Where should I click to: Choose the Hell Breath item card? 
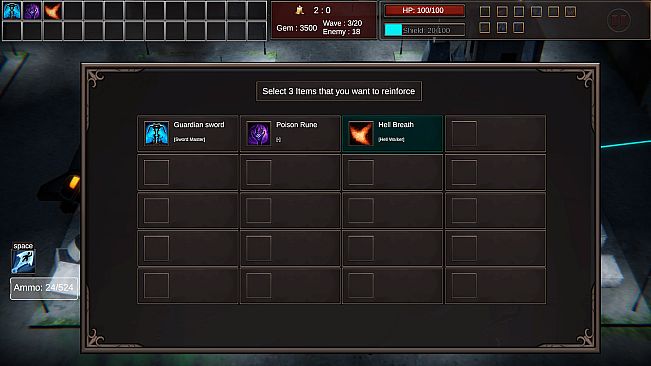392,133
